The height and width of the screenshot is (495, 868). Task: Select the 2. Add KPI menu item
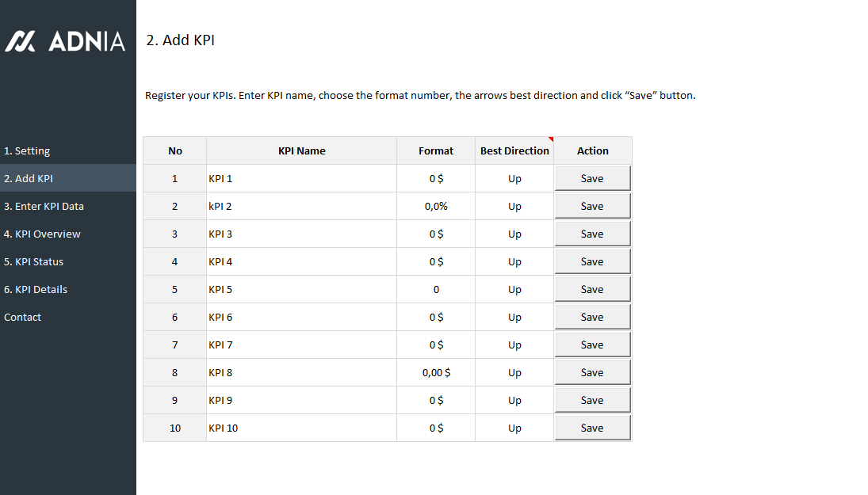point(29,178)
